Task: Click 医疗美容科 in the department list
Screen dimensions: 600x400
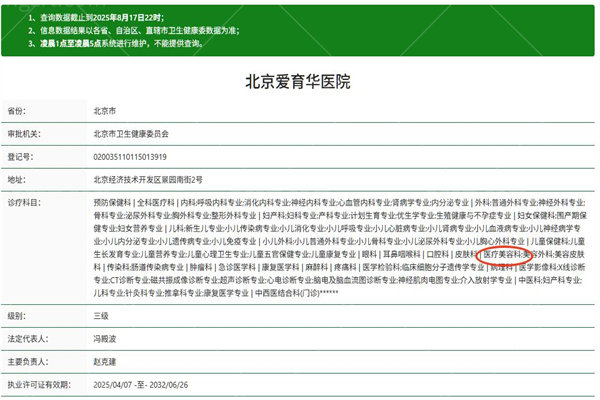Action: 502,254
